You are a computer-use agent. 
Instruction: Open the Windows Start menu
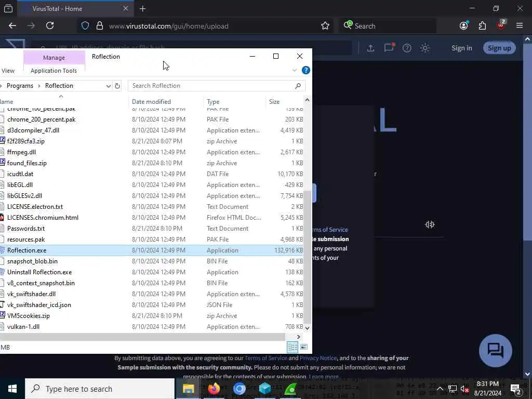(x=12, y=389)
